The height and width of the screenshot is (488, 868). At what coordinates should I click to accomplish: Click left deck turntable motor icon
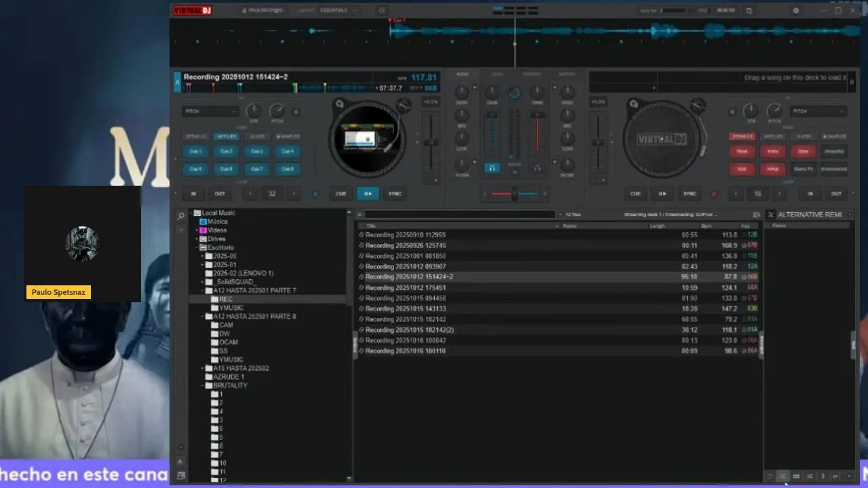(340, 104)
